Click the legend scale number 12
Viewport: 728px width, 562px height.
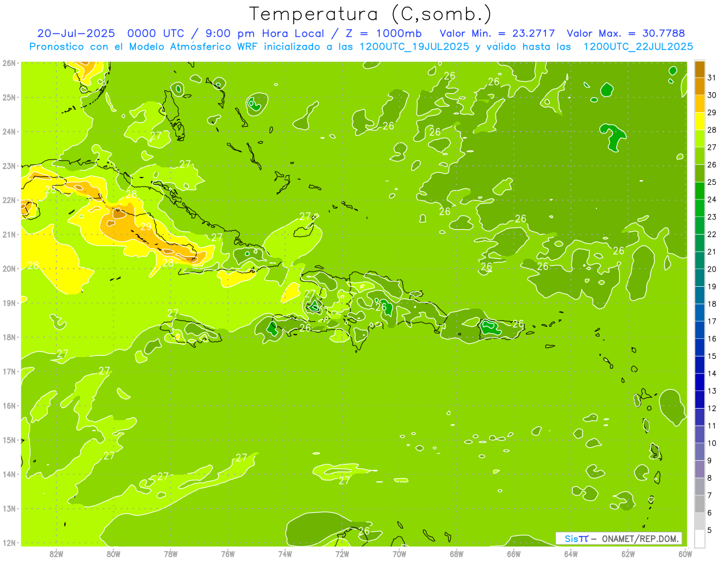712,408
